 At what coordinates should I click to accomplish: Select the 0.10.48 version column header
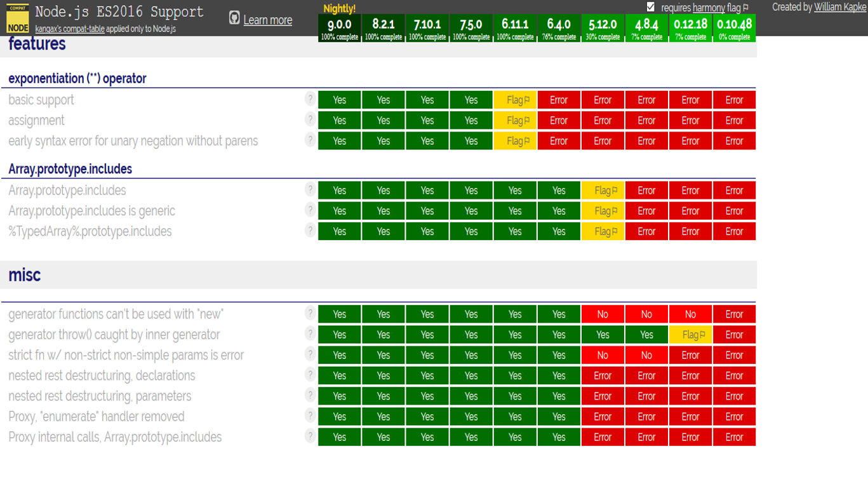point(734,28)
